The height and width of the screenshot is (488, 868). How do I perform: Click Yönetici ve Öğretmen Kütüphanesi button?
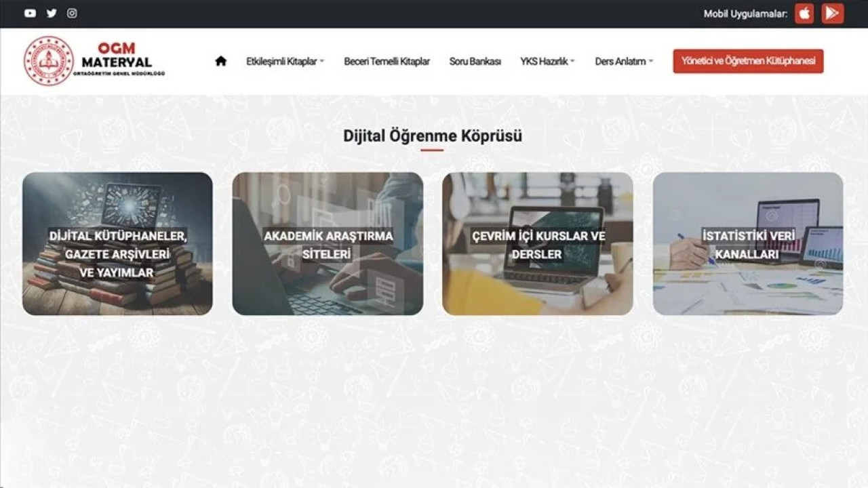748,61
